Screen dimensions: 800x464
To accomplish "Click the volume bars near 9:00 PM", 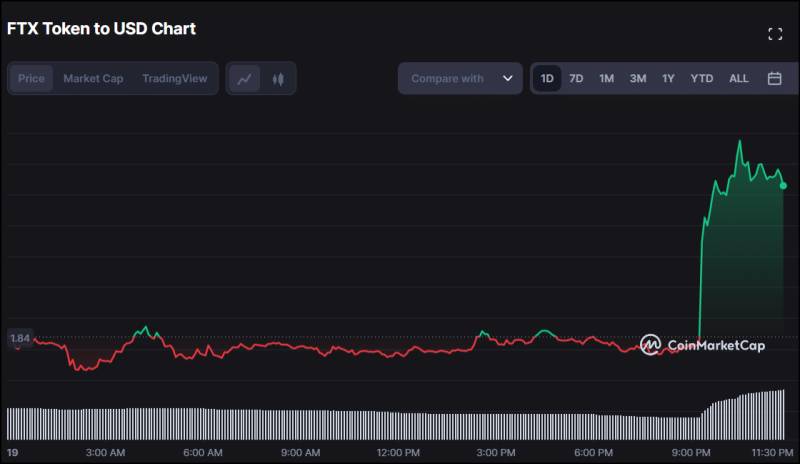I will pyautogui.click(x=691, y=428).
